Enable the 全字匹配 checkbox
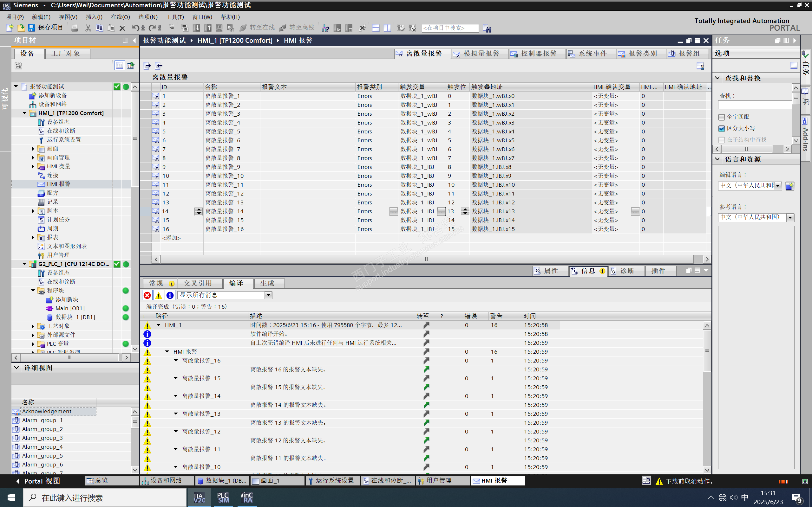 721,117
